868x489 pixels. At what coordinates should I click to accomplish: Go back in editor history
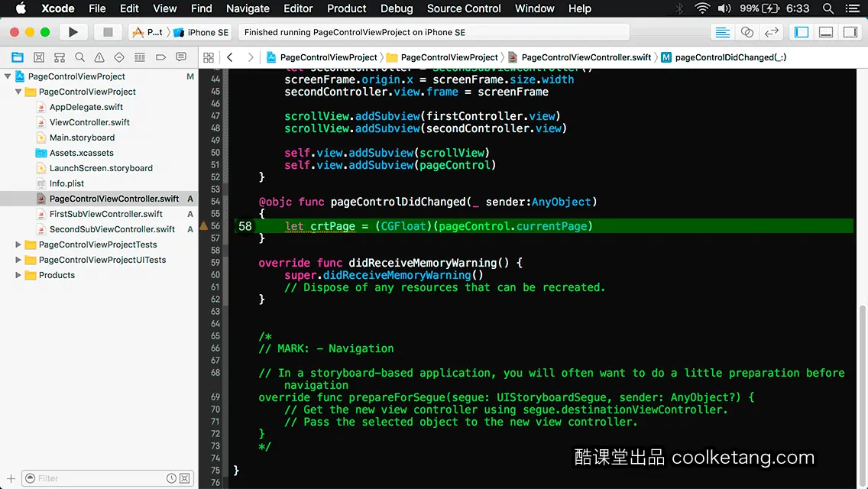tap(230, 57)
